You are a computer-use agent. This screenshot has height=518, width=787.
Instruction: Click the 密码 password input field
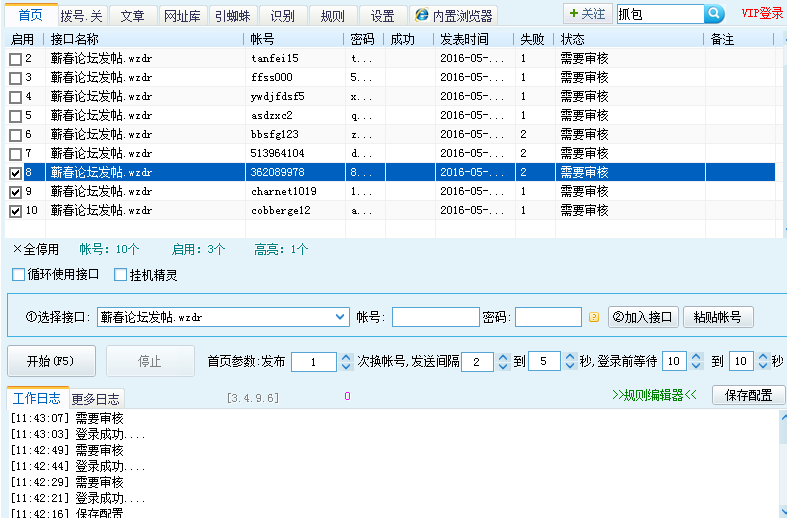(x=548, y=317)
